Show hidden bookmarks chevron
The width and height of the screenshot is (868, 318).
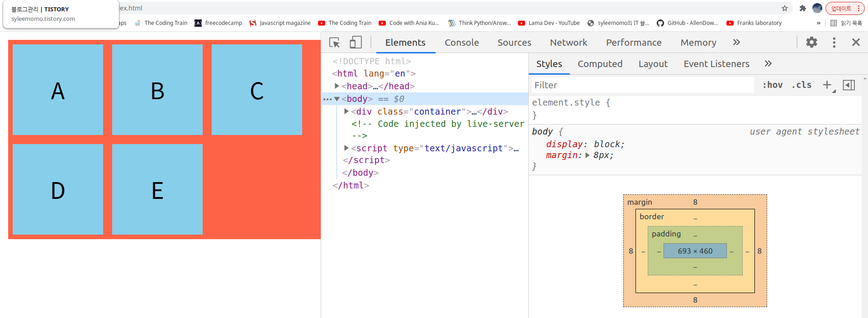pos(819,23)
